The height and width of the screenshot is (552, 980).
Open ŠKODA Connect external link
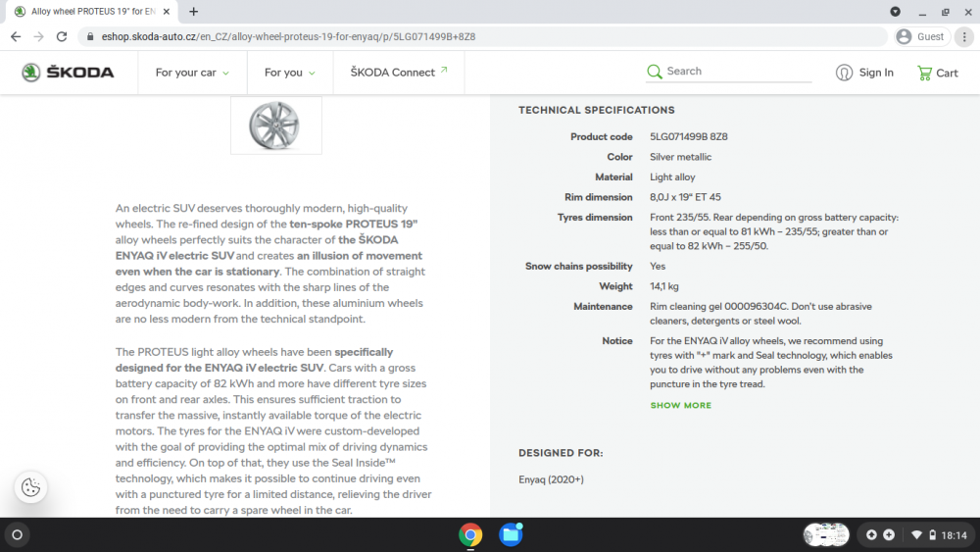(399, 73)
